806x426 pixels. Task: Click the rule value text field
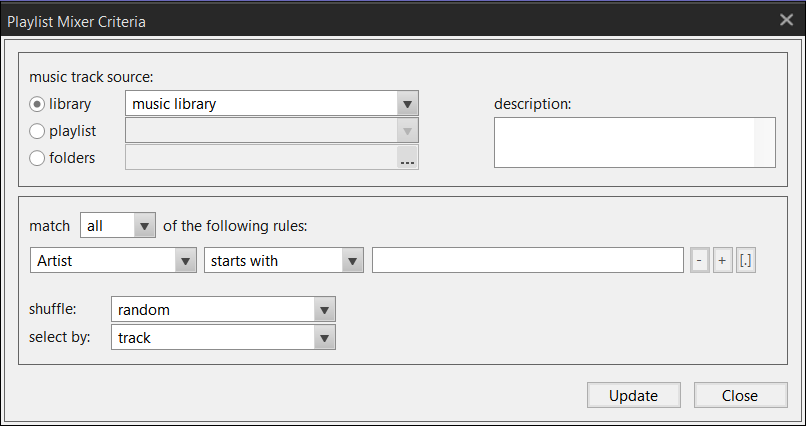tap(527, 261)
